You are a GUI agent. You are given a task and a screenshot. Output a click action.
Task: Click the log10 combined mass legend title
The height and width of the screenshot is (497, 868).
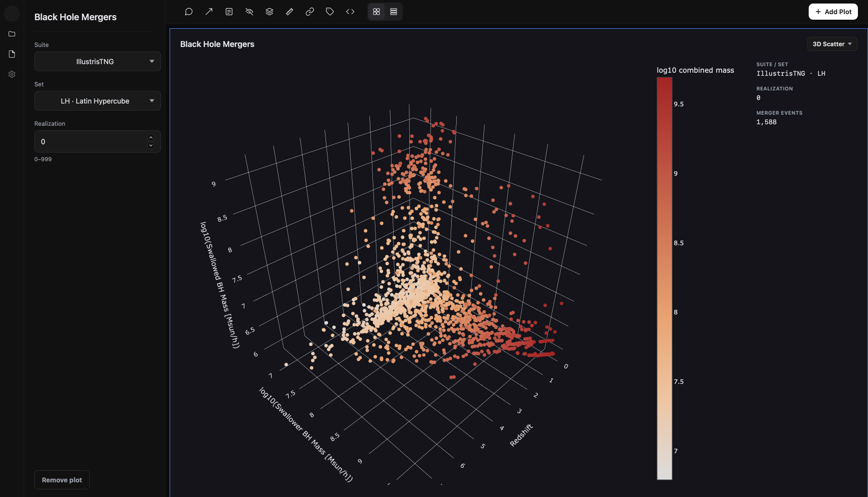coord(695,70)
